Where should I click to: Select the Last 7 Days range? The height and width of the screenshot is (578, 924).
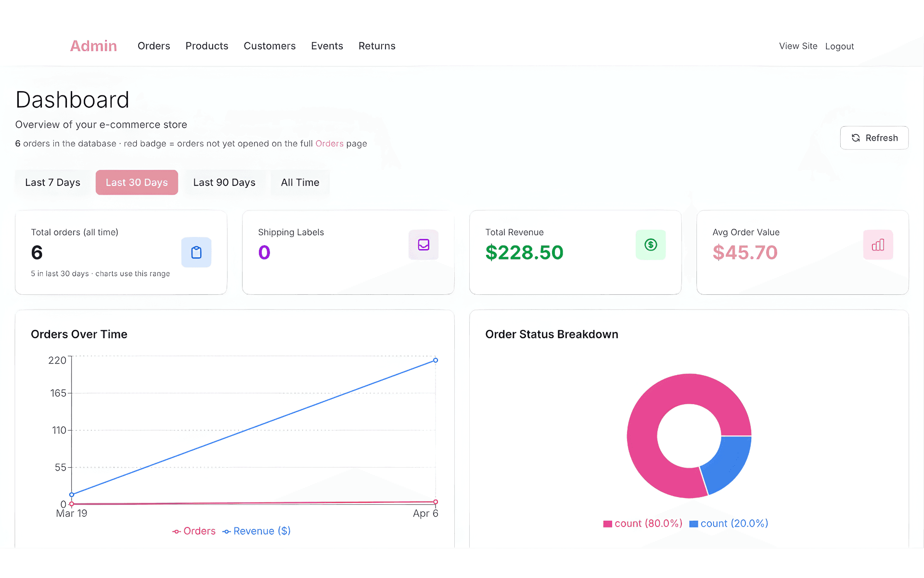pyautogui.click(x=52, y=182)
